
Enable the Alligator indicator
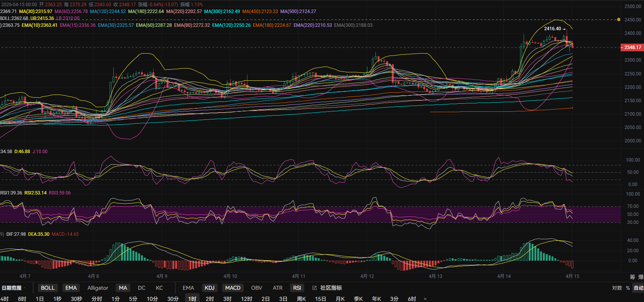[98, 288]
